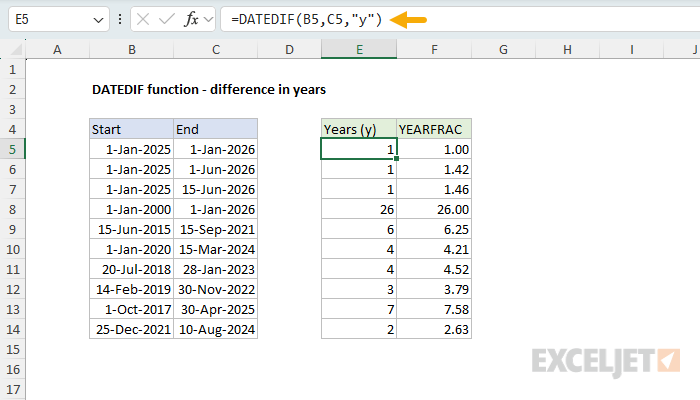Open the Insert Function fx icon

(x=191, y=19)
